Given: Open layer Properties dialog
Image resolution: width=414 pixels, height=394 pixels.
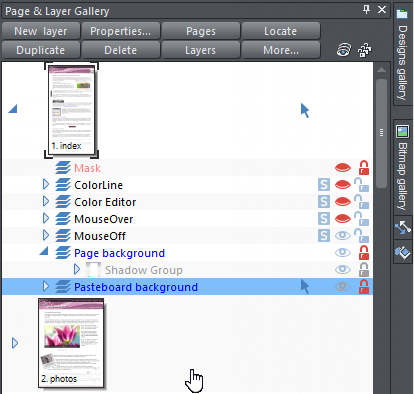Looking at the screenshot, I should click(x=120, y=31).
